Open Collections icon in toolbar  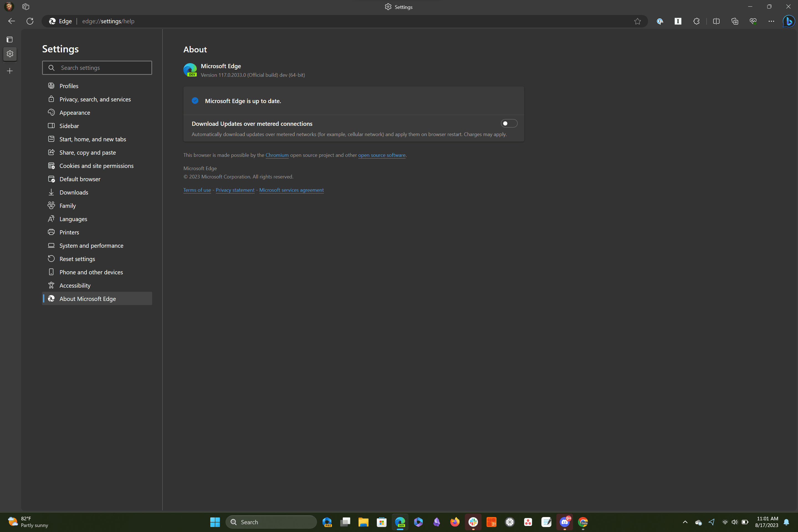735,21
